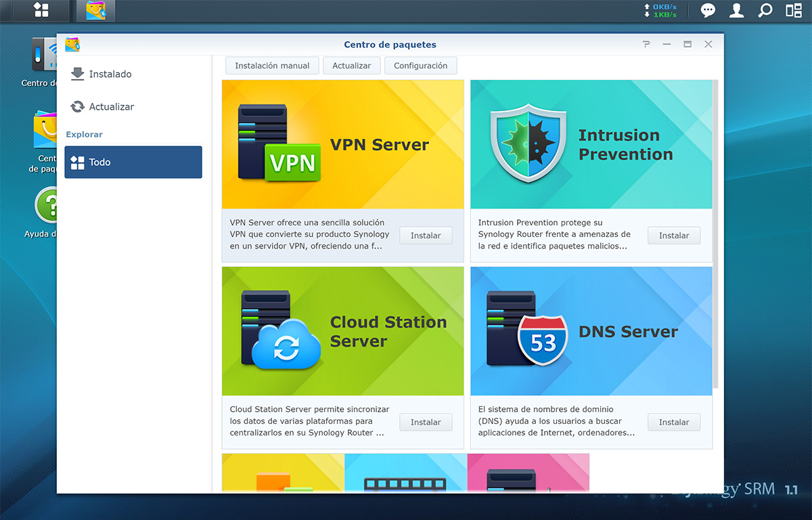This screenshot has width=812, height=520.
Task: Click the DNS Server banner
Action: [591, 331]
